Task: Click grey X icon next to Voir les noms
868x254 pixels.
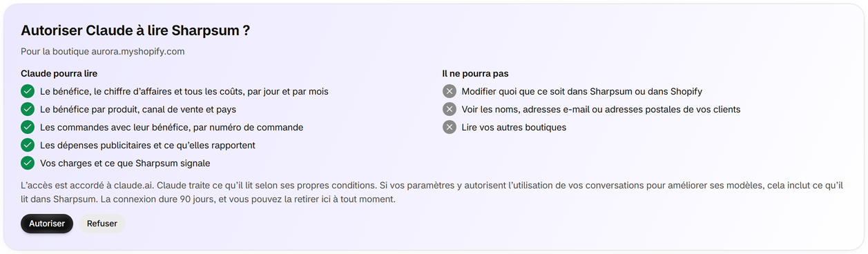Action: pos(450,109)
